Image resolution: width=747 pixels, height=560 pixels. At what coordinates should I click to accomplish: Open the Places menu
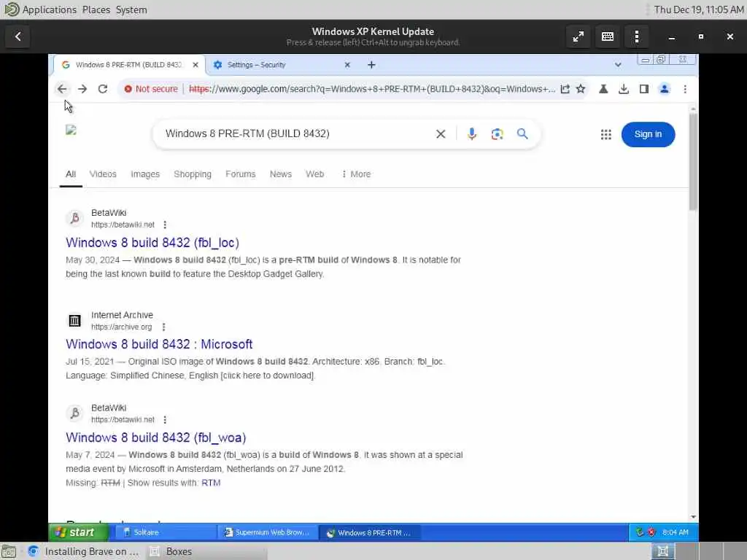click(x=96, y=10)
